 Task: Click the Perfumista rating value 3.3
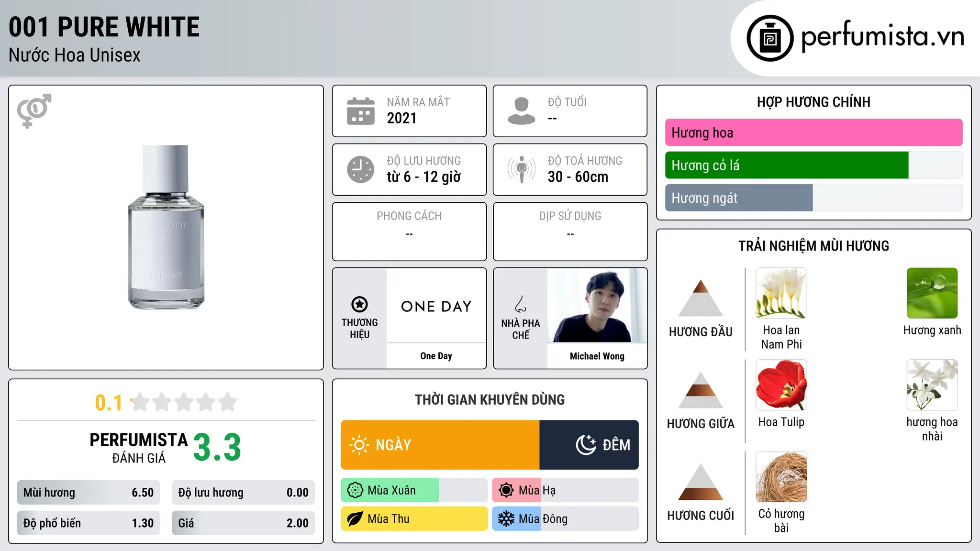point(217,448)
